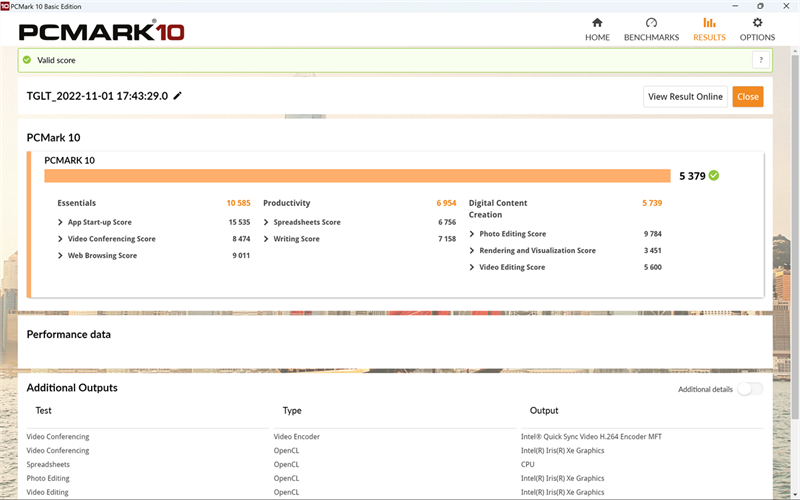Open the Benchmarks section
This screenshot has height=500, width=800.
coord(651,30)
